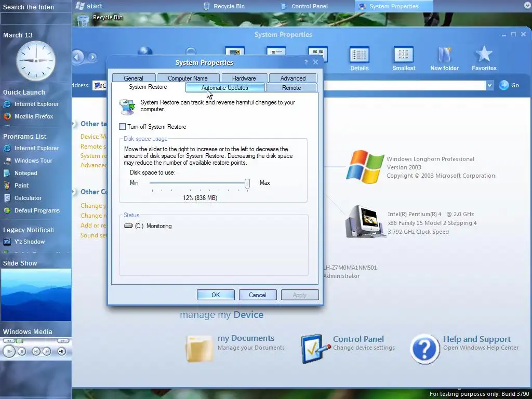Click the Search the Internet field
Image resolution: width=532 pixels, height=399 pixels.
(x=36, y=19)
